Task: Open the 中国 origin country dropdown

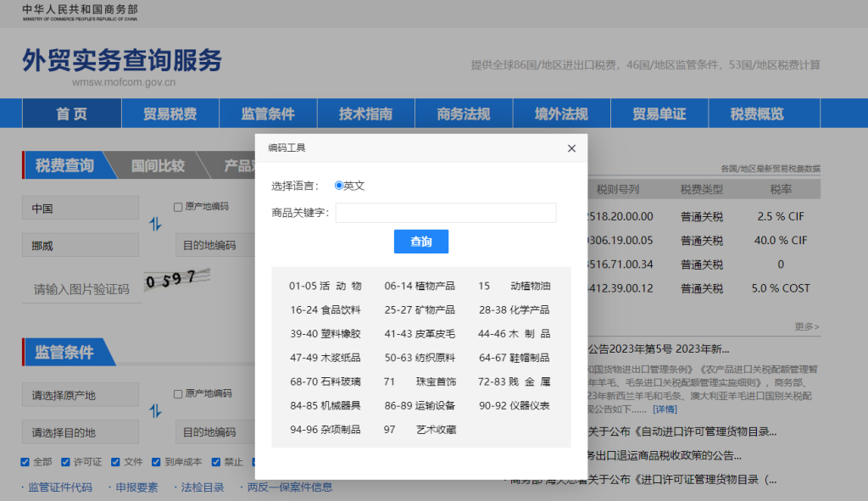Action: (x=81, y=208)
